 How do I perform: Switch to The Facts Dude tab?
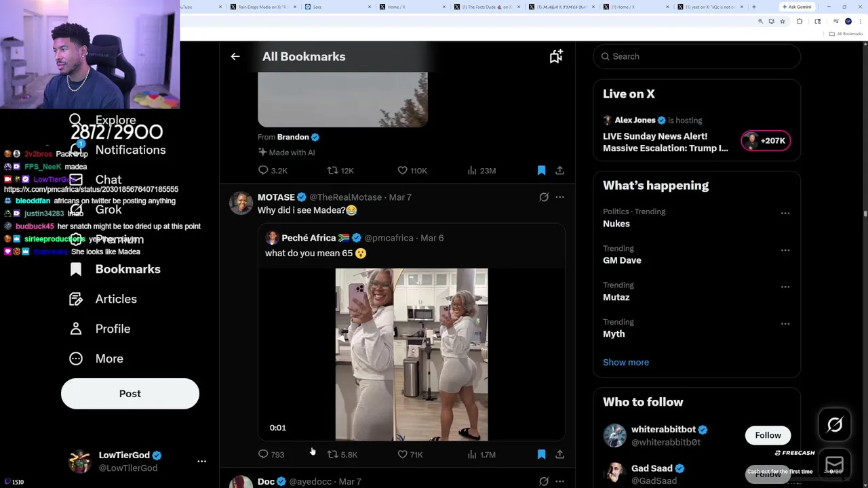tap(485, 7)
